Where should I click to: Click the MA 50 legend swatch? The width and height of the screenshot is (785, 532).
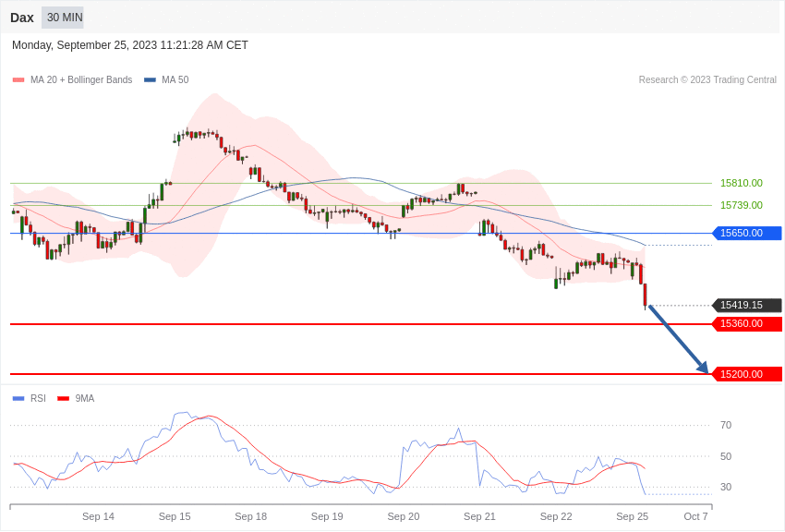tap(150, 80)
